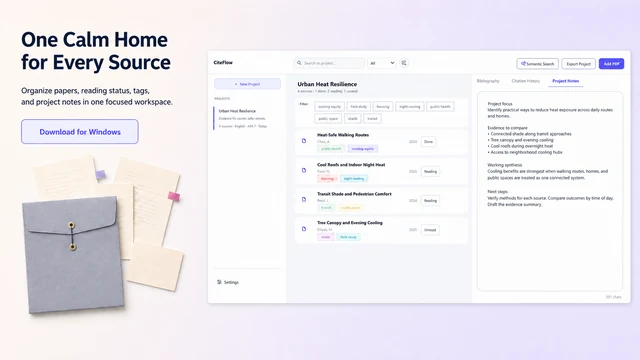The width and height of the screenshot is (640, 360).
Task: Open the Tree Canopy and Evening Cooling title
Action: pyautogui.click(x=350, y=223)
